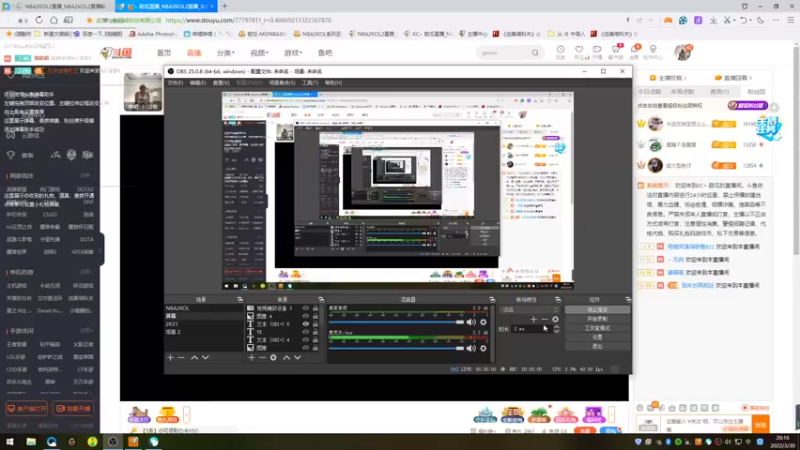Viewport: 800px width, 450px height.
Task: Move the selected scene up
Action: click(194, 358)
